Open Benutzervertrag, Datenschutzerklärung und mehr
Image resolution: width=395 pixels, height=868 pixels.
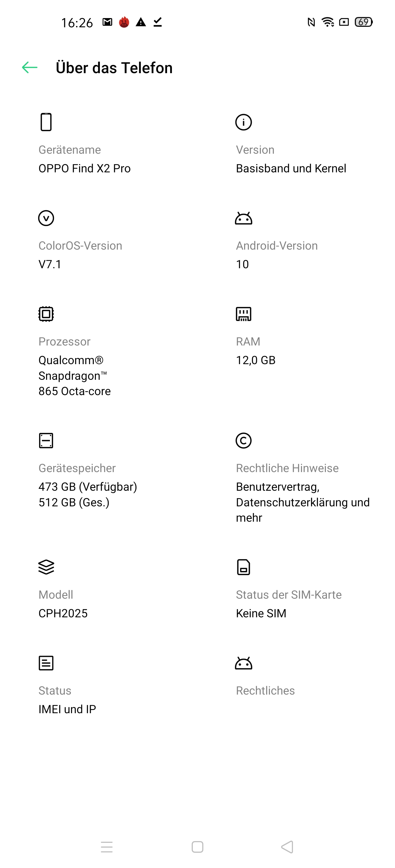pyautogui.click(x=303, y=502)
